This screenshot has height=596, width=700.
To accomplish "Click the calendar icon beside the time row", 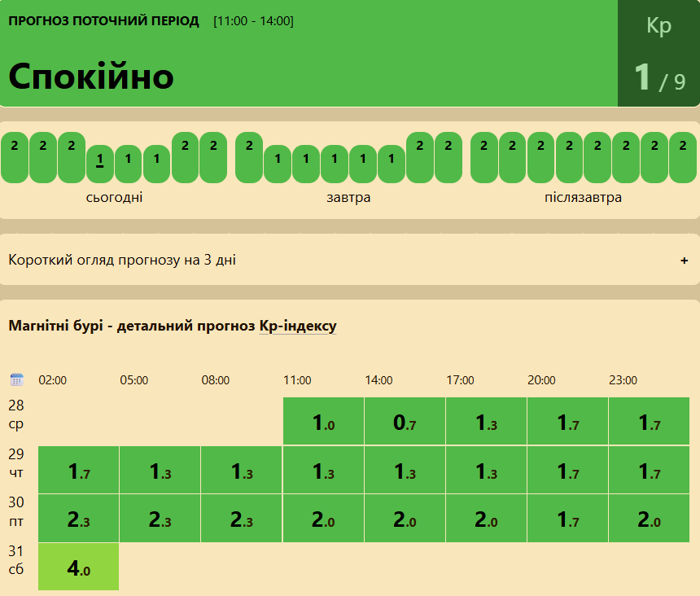I will tap(16, 379).
